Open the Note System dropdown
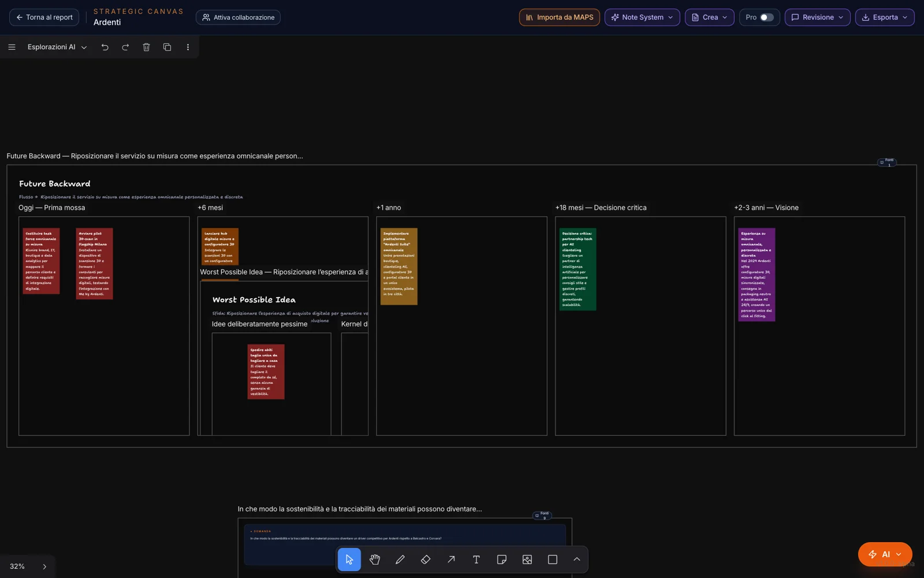 642,17
